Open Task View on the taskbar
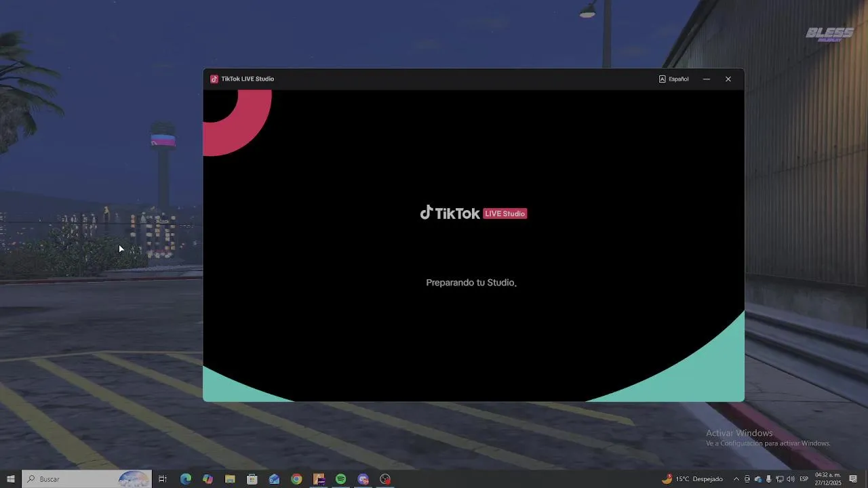 tap(163, 479)
